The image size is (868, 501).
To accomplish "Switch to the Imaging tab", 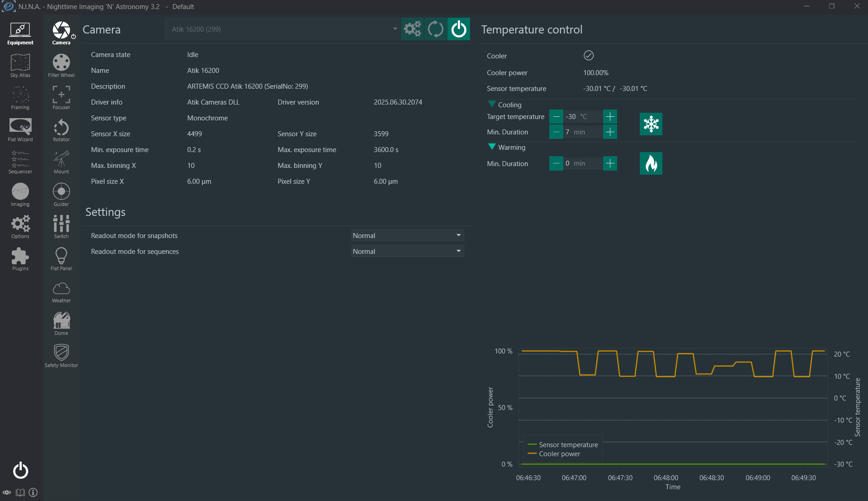I will pos(20,195).
